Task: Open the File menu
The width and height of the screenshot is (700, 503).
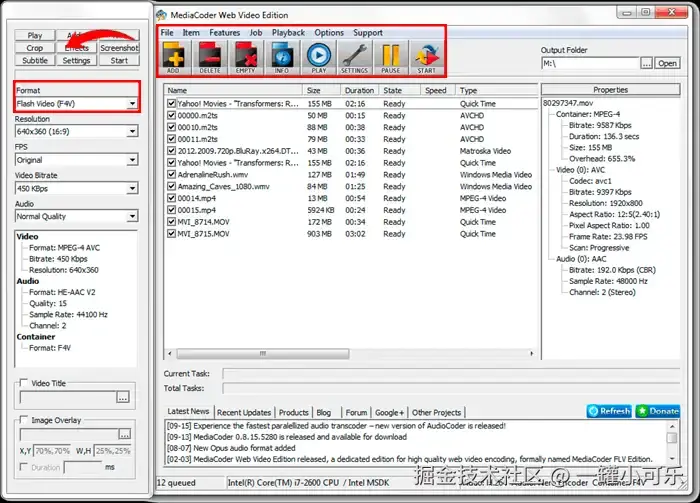Action: 167,33
